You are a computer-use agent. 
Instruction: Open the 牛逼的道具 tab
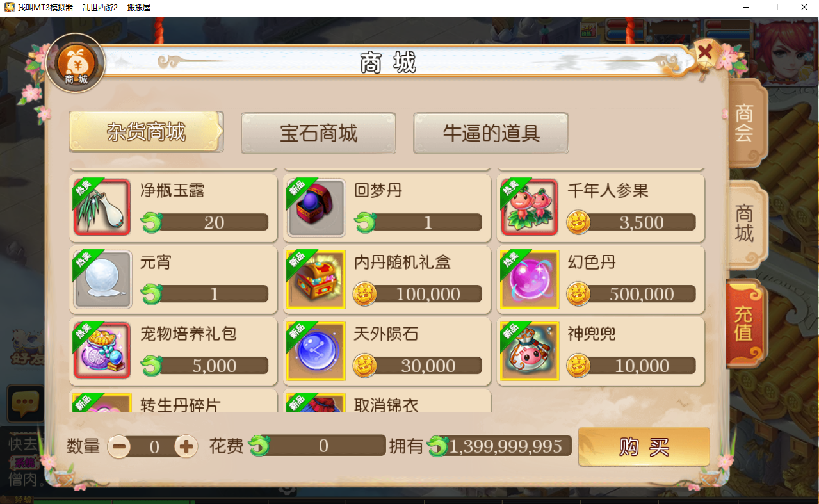click(x=491, y=133)
